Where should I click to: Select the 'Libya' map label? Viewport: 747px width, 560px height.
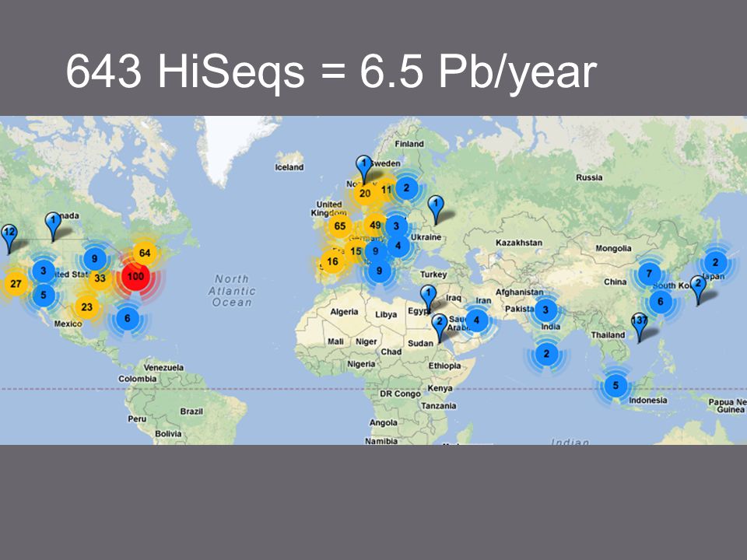pyautogui.click(x=386, y=315)
